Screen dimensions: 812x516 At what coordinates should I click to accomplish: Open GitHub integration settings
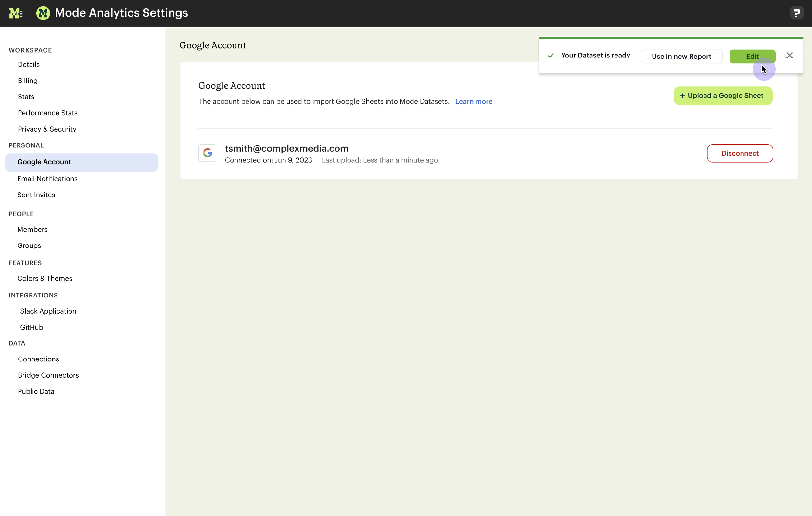32,327
